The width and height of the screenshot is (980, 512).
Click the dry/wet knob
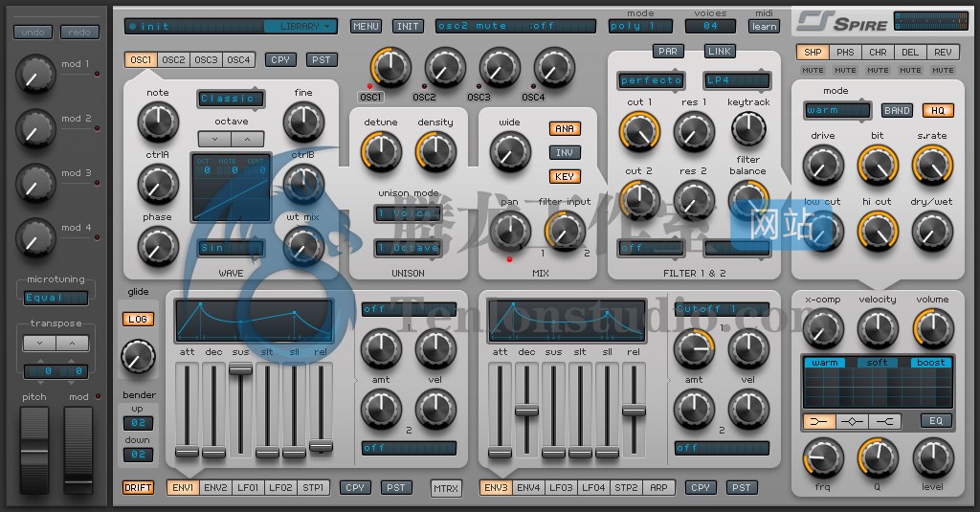point(932,232)
